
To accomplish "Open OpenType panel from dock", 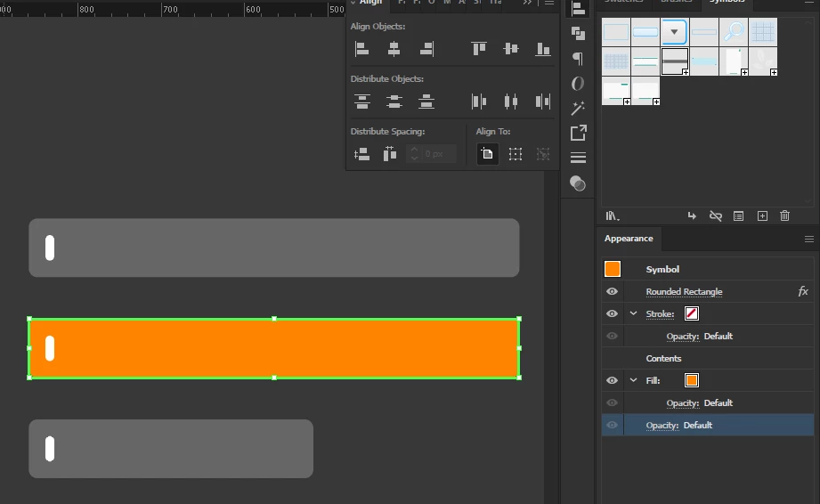I will [578, 84].
